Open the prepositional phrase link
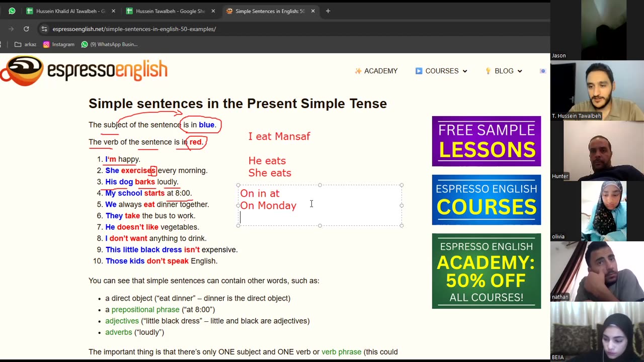Screen dimensions: 644x362 [145, 310]
